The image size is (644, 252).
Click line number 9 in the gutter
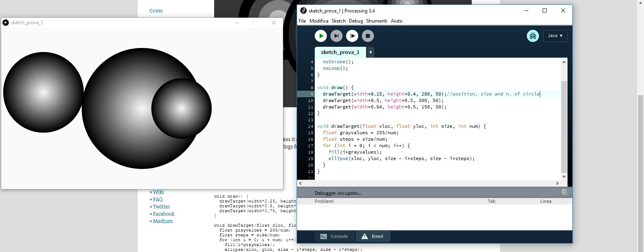coord(312,94)
